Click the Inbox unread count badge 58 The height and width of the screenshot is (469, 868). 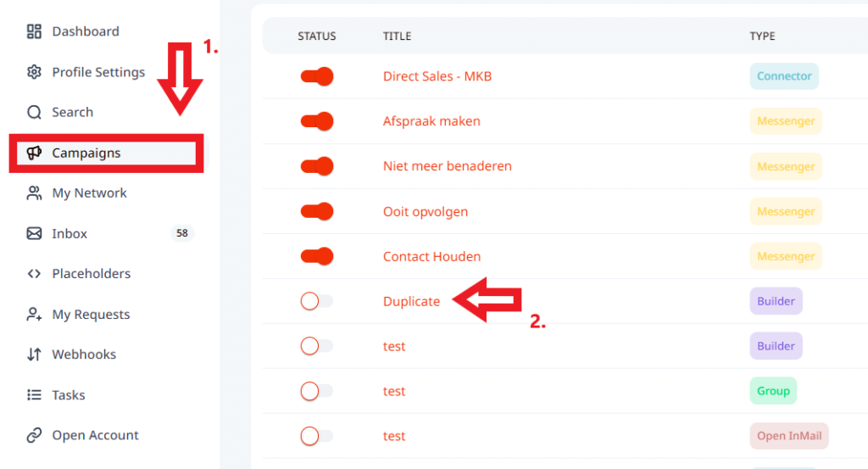tap(181, 233)
